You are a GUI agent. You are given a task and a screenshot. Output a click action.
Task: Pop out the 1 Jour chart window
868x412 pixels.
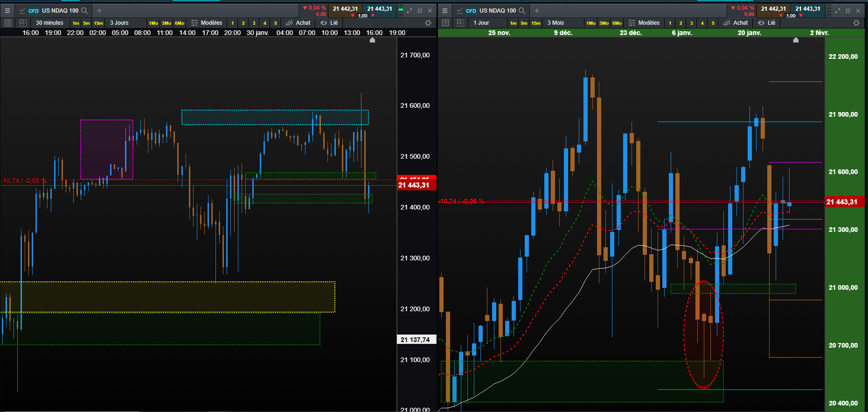(848, 10)
